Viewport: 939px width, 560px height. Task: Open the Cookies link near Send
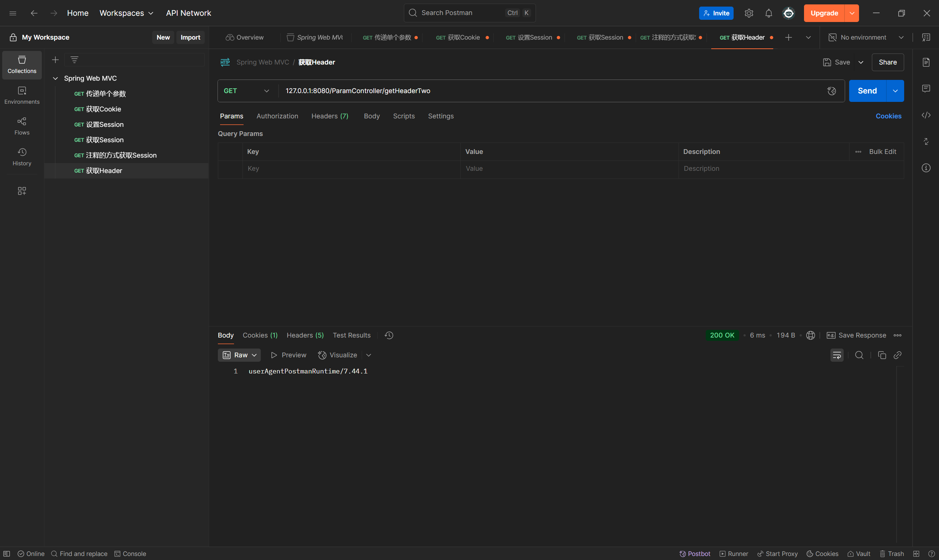[888, 116]
